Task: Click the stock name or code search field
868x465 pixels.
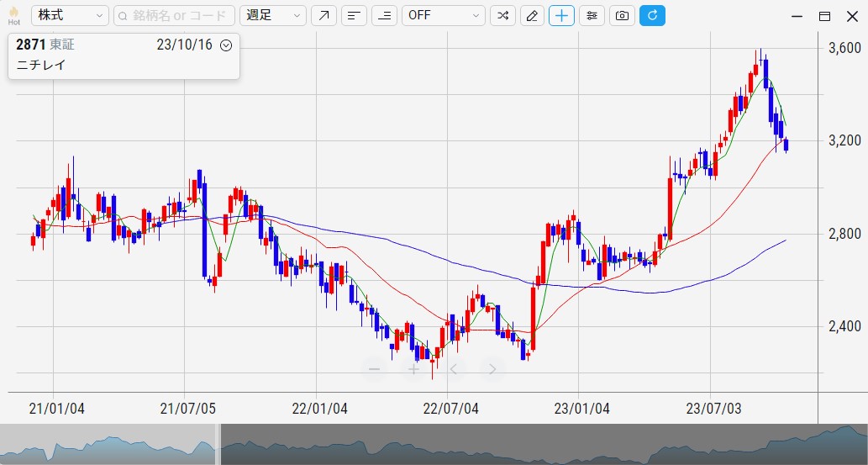Action: 174,15
